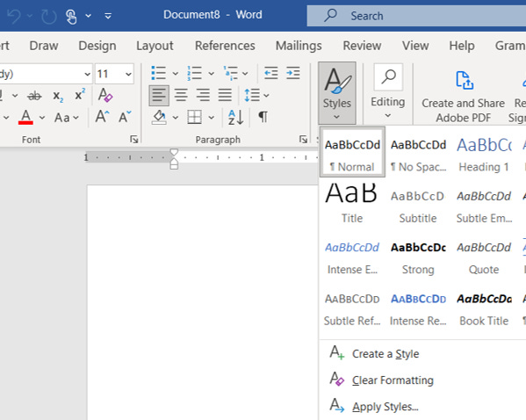Click the Multilevel List icon
The width and height of the screenshot is (526, 420).
pyautogui.click(x=231, y=73)
